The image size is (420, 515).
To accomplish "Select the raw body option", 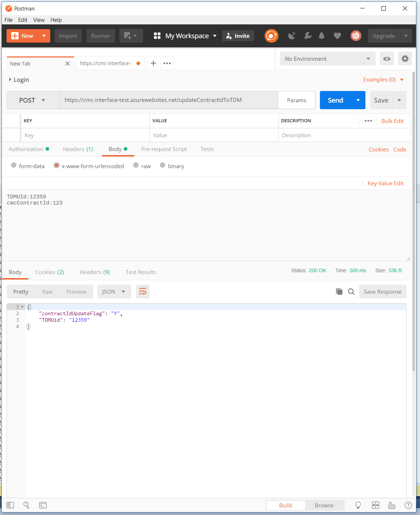I will pos(136,166).
